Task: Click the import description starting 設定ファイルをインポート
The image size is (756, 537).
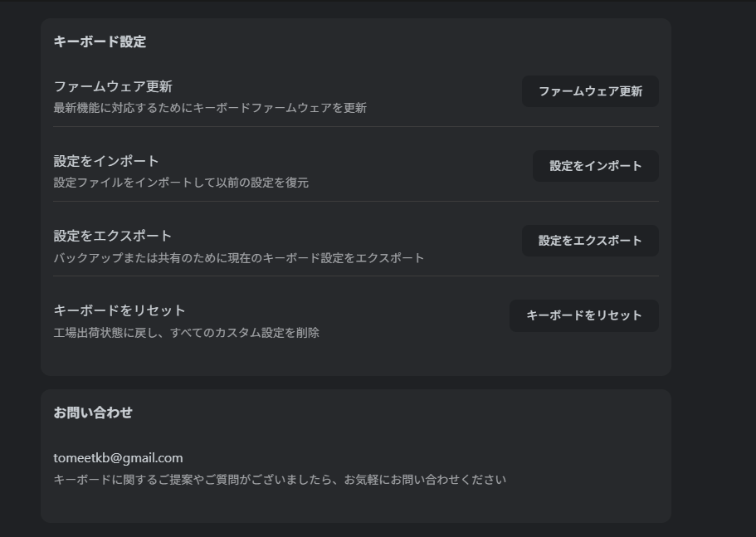Action: 181,183
